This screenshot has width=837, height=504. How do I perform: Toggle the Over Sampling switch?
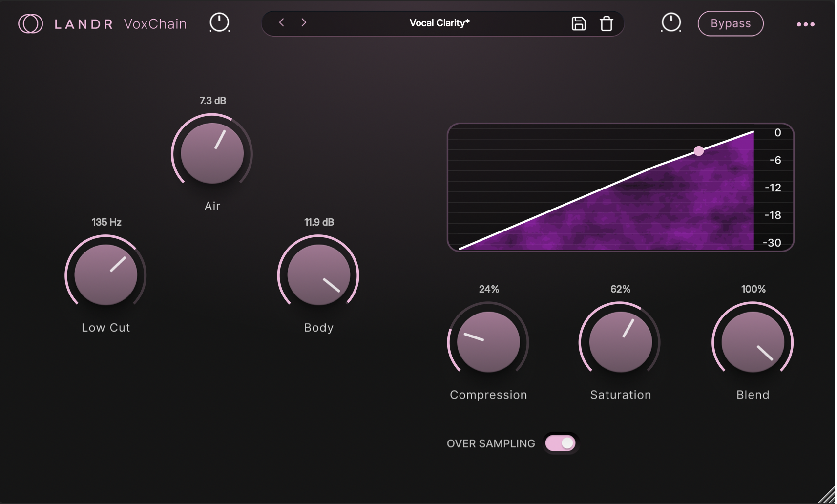coord(561,443)
